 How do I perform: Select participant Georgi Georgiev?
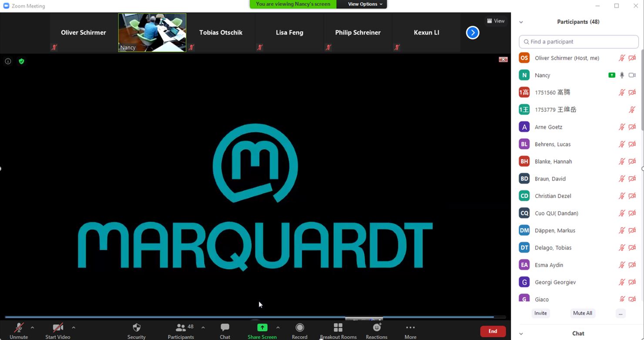(578, 282)
